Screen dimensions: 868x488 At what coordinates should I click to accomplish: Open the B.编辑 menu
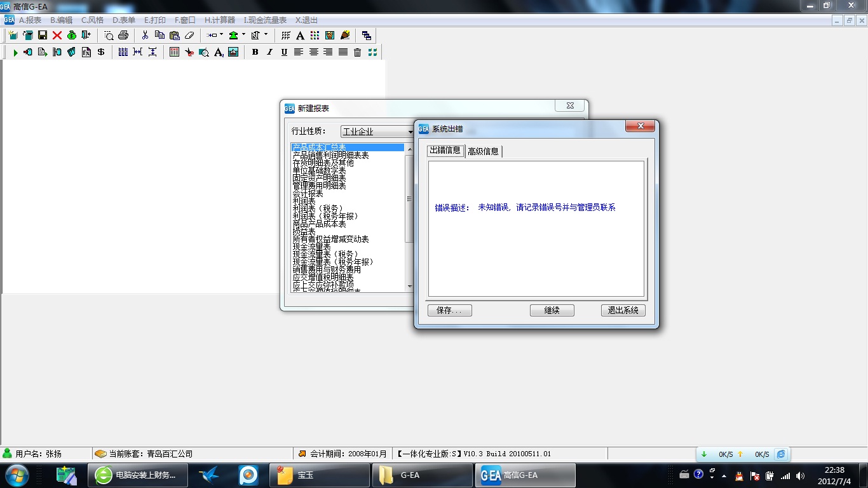(x=61, y=20)
